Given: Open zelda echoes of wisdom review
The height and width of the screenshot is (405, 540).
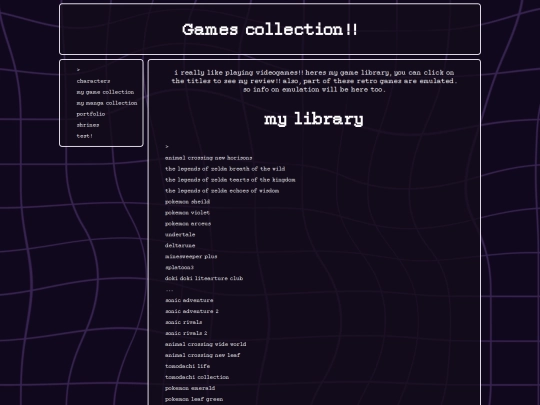Looking at the screenshot, I should tap(222, 191).
